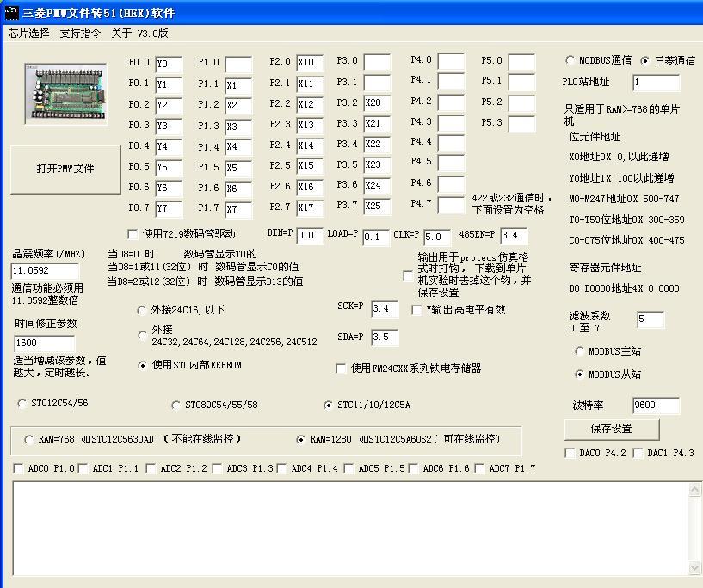The height and width of the screenshot is (588, 703).
Task: Check 使用FM24CXX系列铁电存储器 option
Action: click(x=341, y=368)
